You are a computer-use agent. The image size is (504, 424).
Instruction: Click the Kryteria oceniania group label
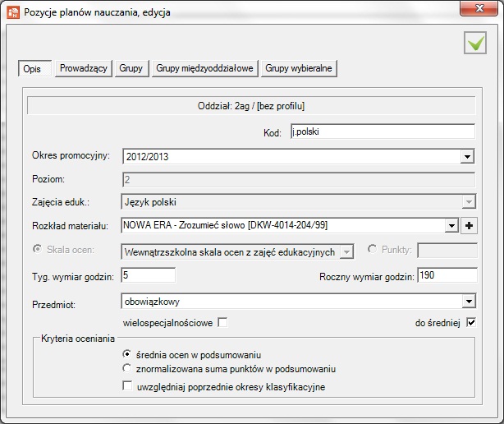78,339
